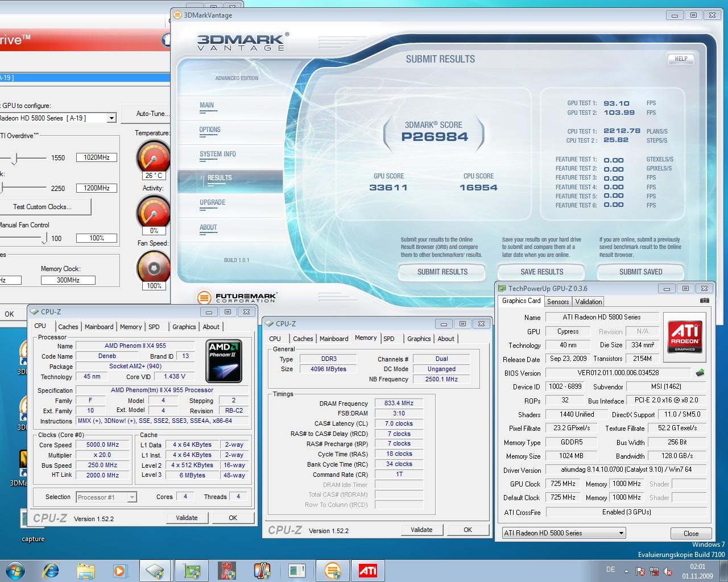Open OPTIONS in 3DMark sidebar
Image resolution: width=728 pixels, height=582 pixels.
click(210, 130)
